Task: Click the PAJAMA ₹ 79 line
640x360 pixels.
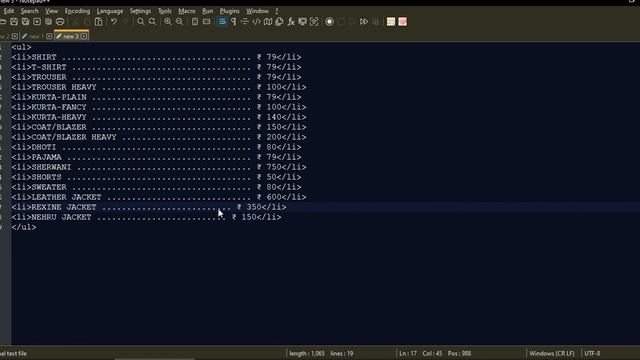Action: (156, 157)
